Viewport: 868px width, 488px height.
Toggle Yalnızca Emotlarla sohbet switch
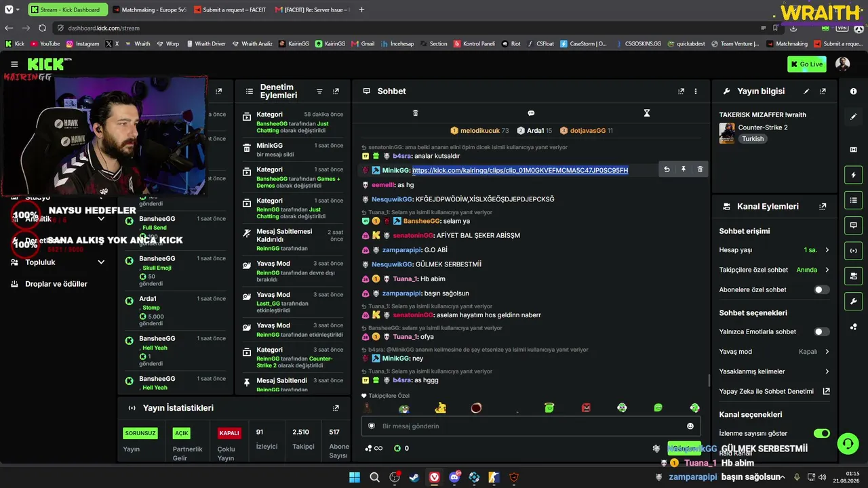click(821, 331)
